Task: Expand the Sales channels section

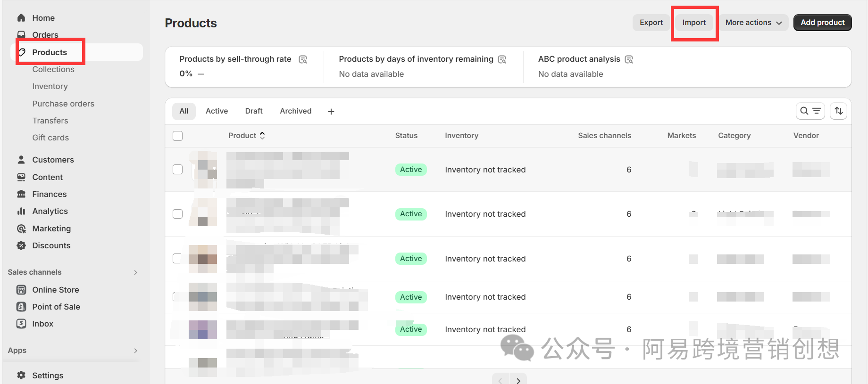Action: click(x=135, y=272)
